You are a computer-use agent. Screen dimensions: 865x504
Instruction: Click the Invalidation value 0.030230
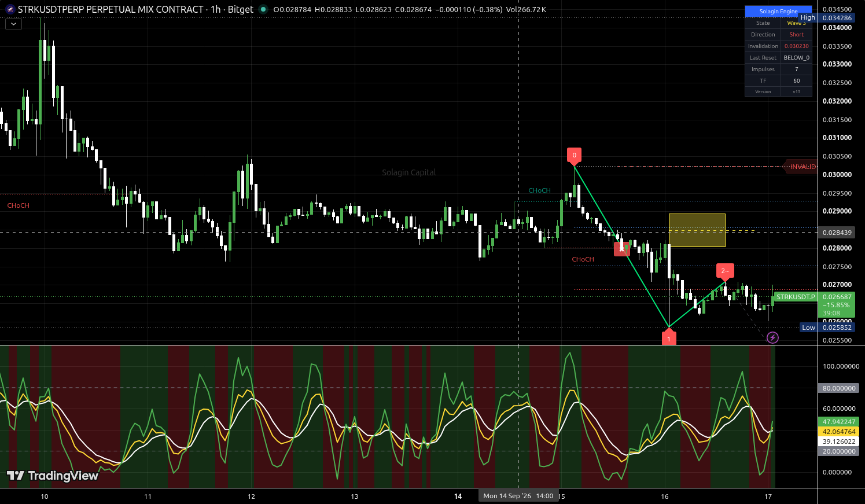pyautogui.click(x=797, y=46)
